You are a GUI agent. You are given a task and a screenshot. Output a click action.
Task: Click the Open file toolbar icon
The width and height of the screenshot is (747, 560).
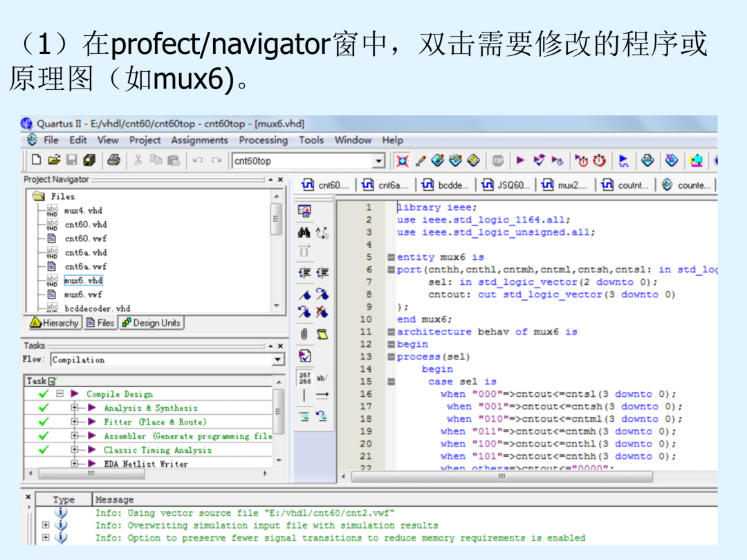click(x=54, y=160)
